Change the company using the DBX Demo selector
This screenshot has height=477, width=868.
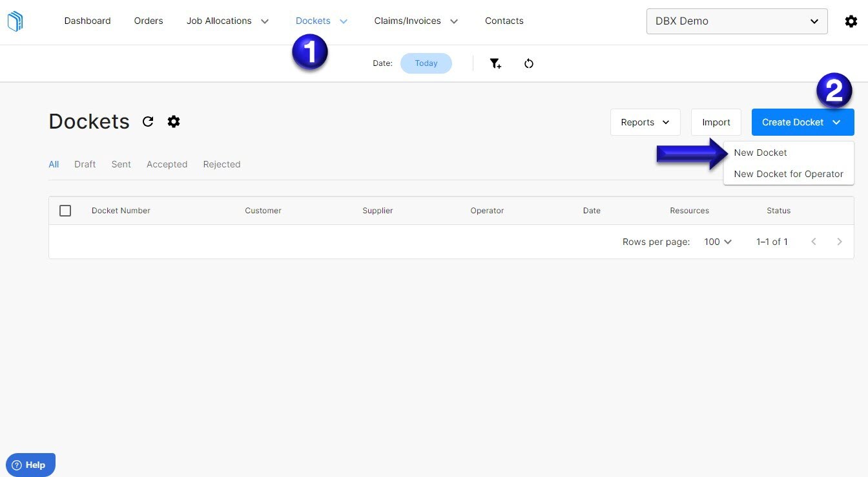click(x=736, y=21)
